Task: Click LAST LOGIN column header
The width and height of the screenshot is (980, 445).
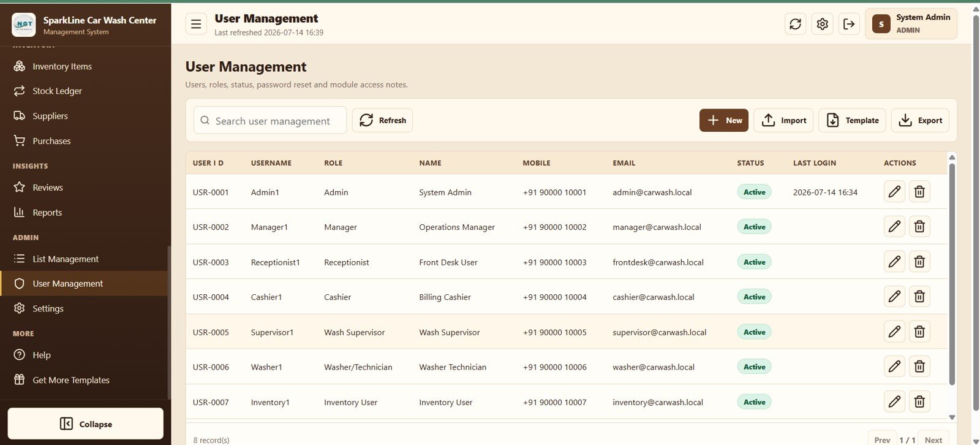Action: pos(815,163)
